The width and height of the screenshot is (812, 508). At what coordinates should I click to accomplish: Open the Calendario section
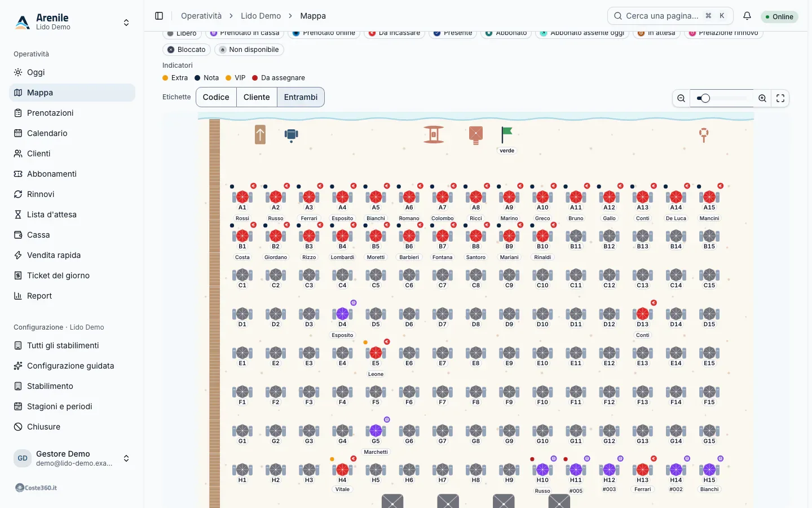[72, 133]
